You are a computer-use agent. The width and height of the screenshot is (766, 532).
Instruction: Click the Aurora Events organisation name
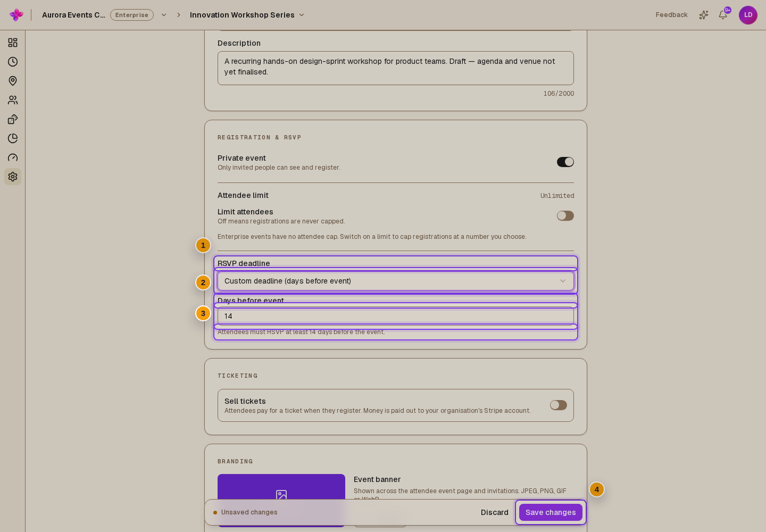[x=73, y=15]
